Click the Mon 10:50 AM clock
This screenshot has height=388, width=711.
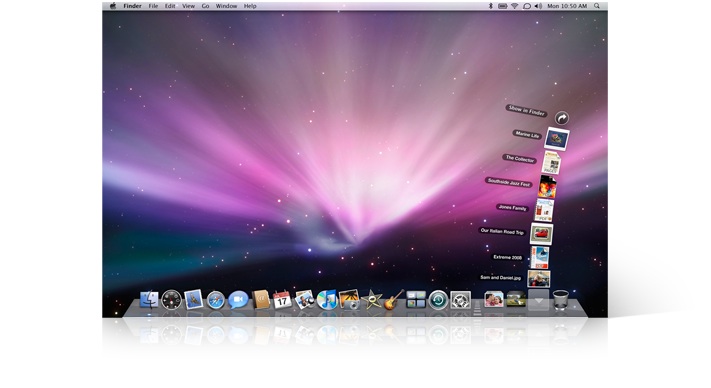(x=567, y=6)
